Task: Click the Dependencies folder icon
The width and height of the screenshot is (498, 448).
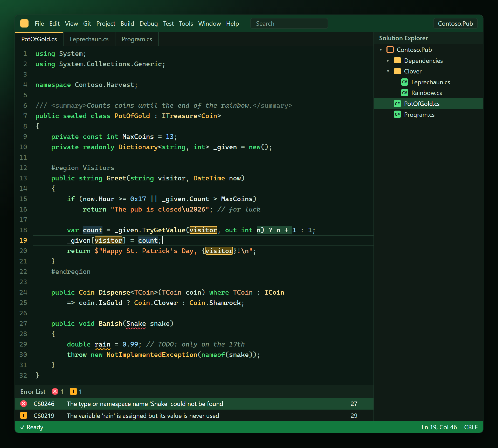Action: (x=397, y=60)
